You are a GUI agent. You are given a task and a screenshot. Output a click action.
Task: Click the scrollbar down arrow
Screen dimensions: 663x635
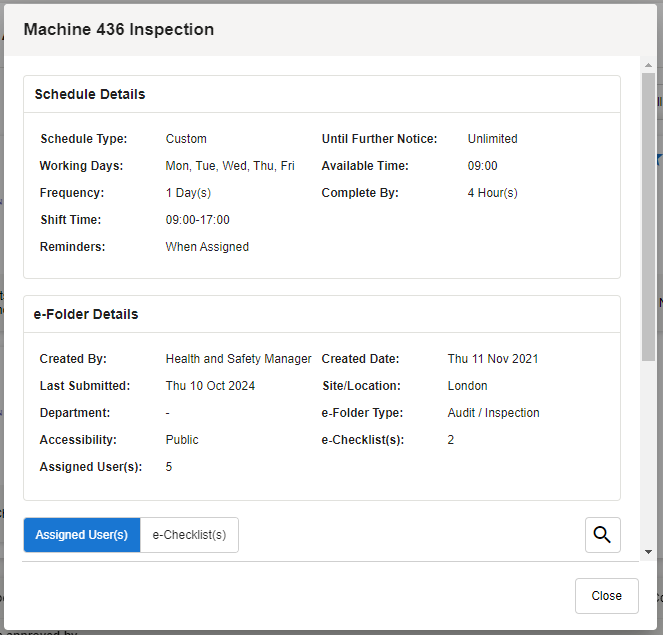tap(648, 551)
